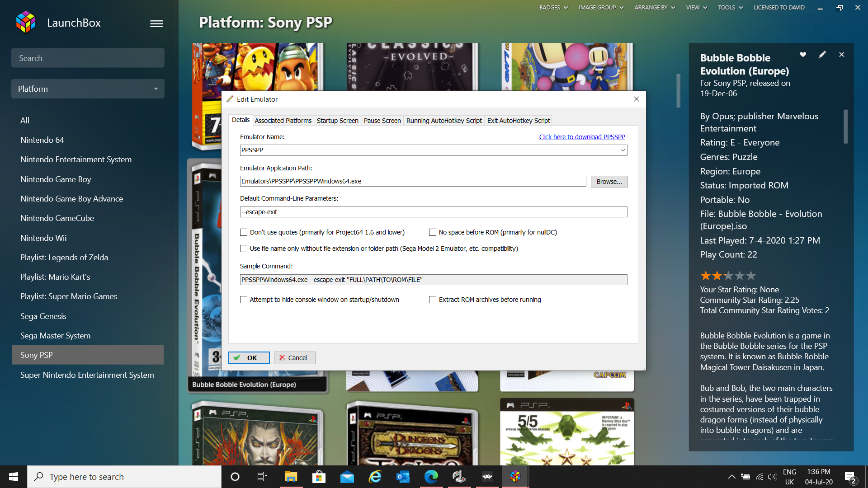Open the IMAGE GROUP menu
Screen dimensions: 868x488
click(x=601, y=7)
